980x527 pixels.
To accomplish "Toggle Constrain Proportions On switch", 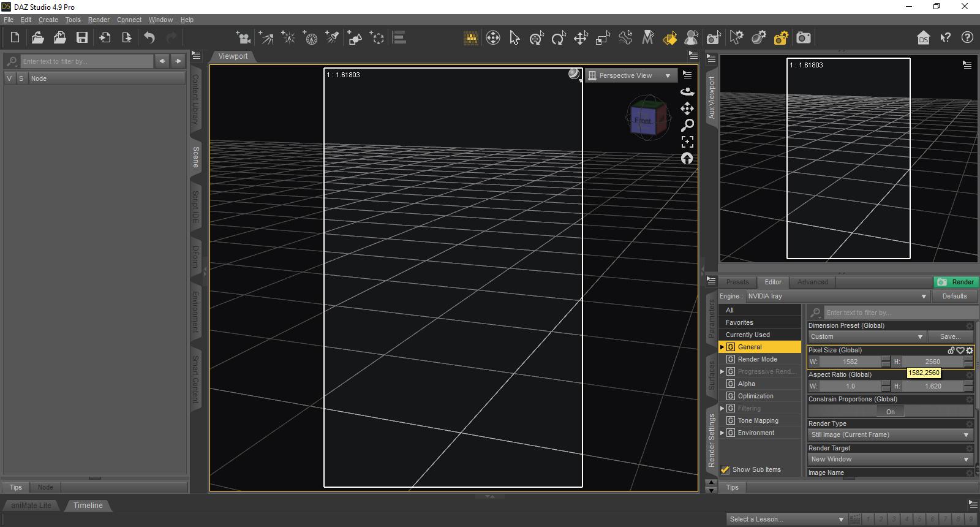I will pos(890,412).
